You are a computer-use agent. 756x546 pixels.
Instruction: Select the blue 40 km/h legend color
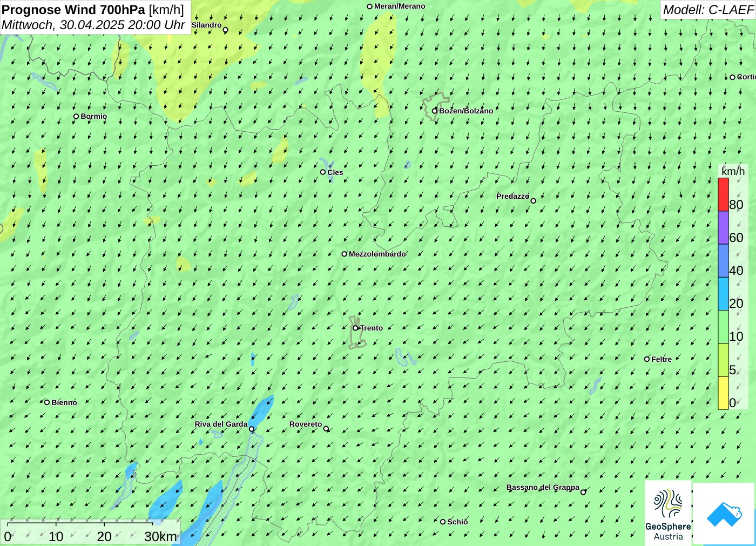723,260
